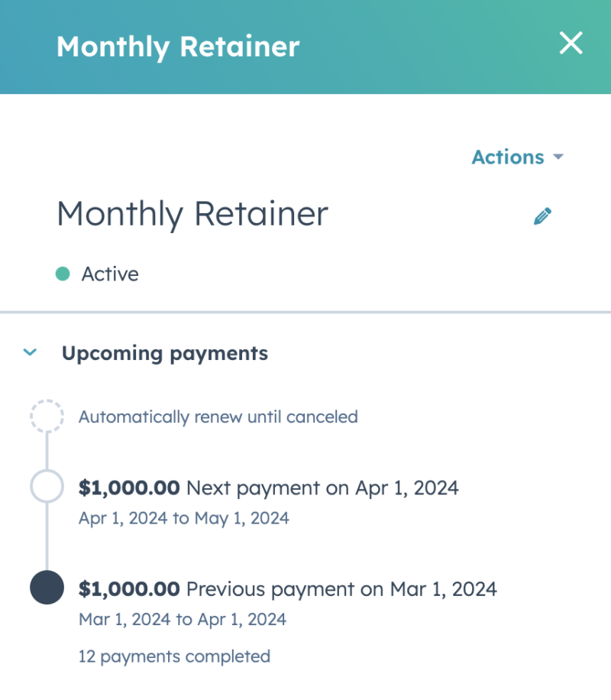Click the next payment $1,000.00 amount
The width and height of the screenshot is (611, 700).
129,488
